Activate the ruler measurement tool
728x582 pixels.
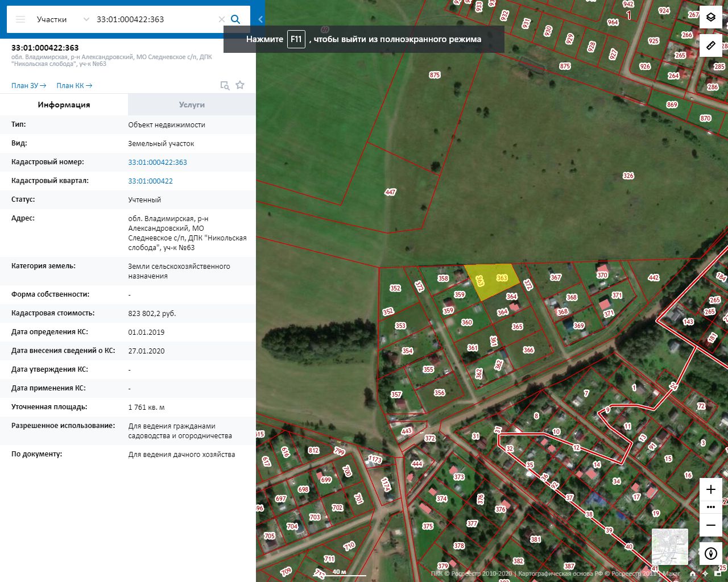[x=711, y=45]
